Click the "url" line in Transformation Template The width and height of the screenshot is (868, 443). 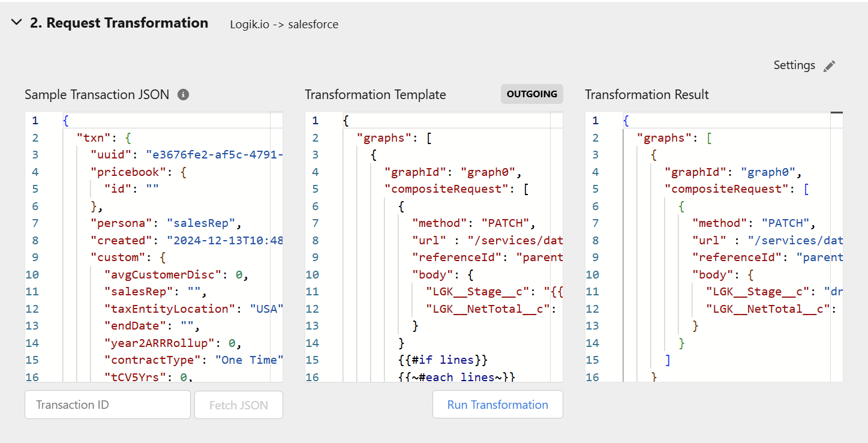pyautogui.click(x=487, y=241)
